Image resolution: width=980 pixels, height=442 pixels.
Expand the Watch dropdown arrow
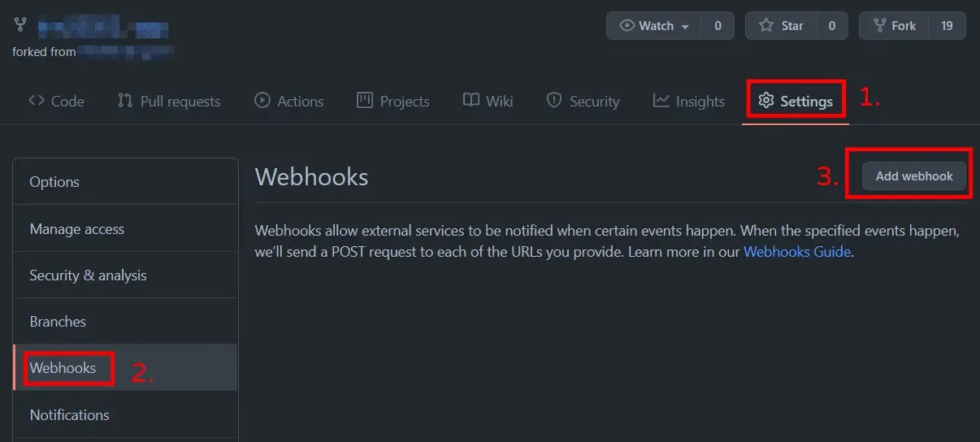[x=685, y=26]
